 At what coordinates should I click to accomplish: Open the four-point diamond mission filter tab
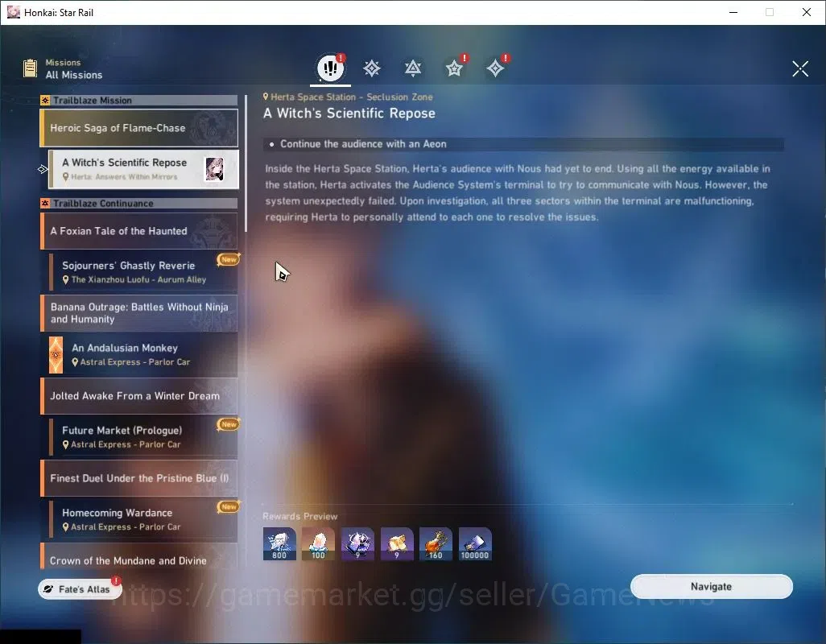(495, 68)
